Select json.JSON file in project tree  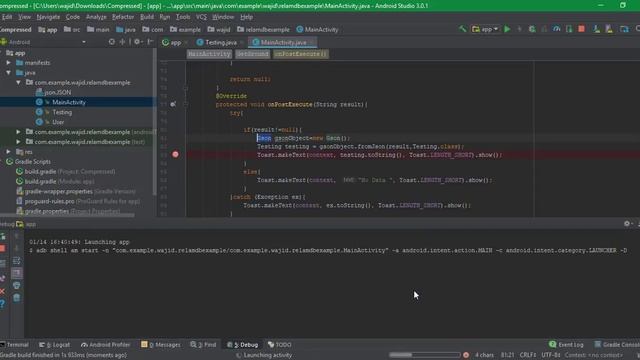[53, 92]
